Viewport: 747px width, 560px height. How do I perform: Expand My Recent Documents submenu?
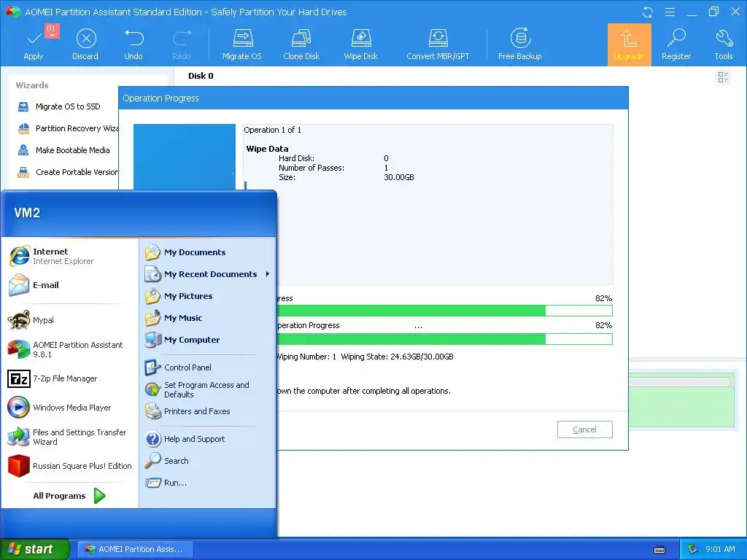[208, 274]
